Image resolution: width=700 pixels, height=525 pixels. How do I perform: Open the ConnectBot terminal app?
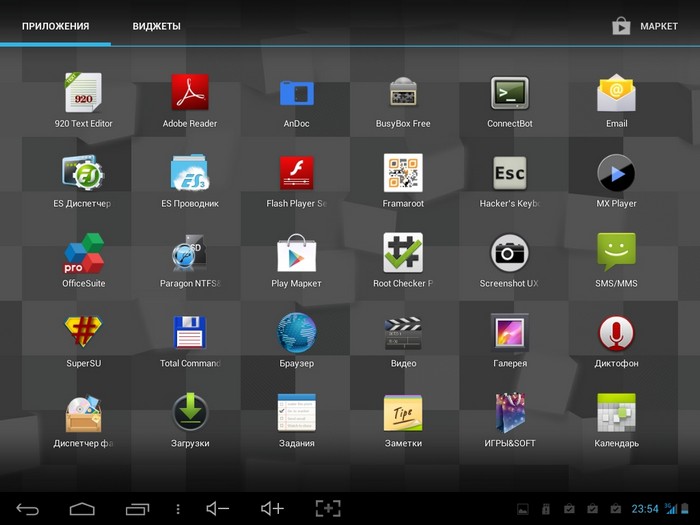[x=509, y=93]
